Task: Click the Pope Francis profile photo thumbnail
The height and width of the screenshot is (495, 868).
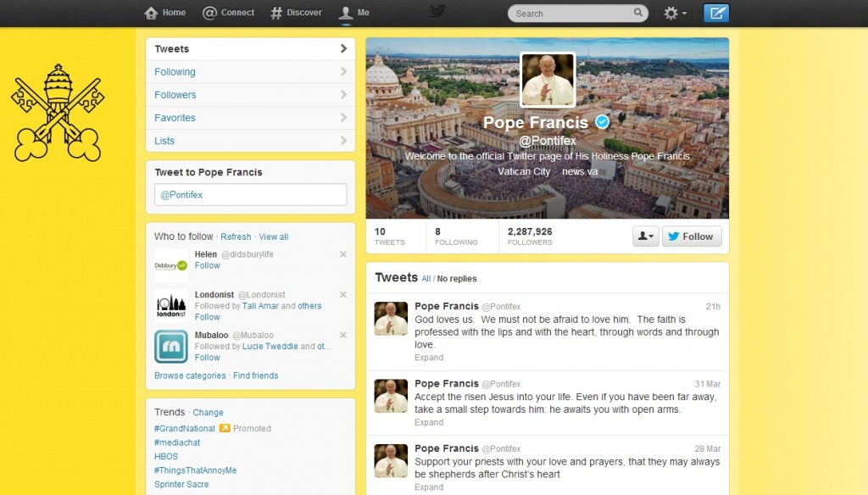Action: click(x=548, y=80)
